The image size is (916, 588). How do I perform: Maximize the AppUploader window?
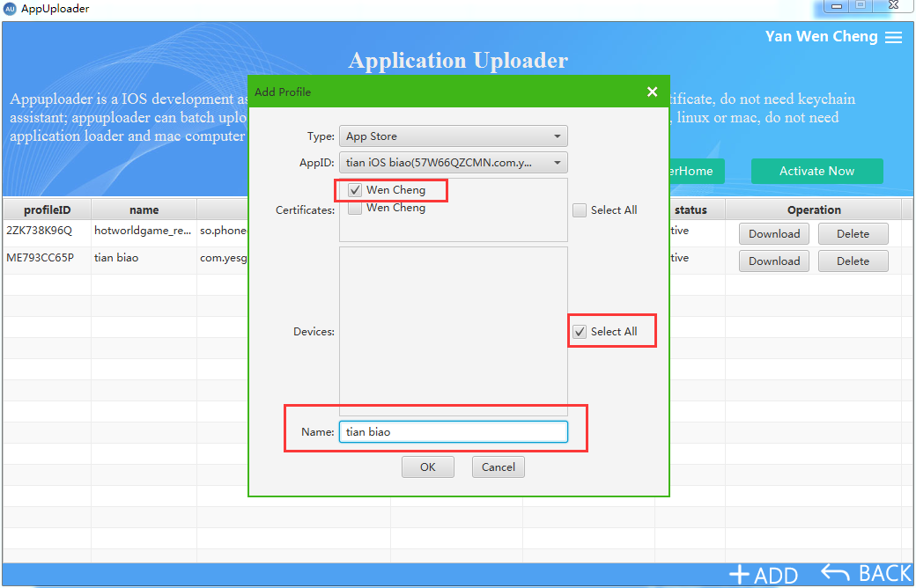coord(861,6)
